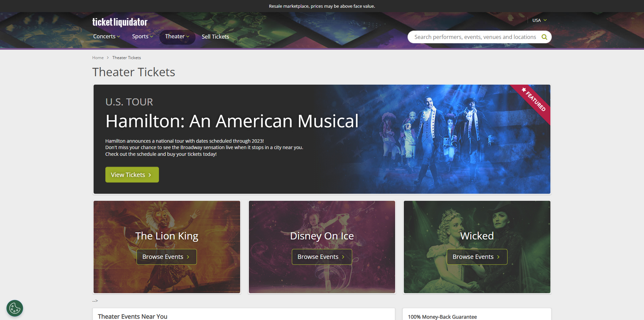This screenshot has width=644, height=320.
Task: Click the ticket liquidator logo
Action: tap(120, 22)
